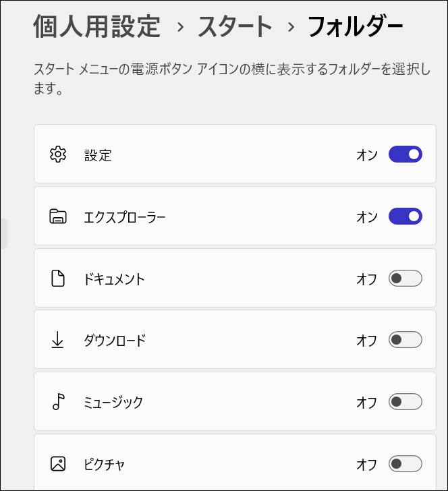Turn off the 設定 toggle switch
Screen dimensions: 448x491
coord(405,154)
